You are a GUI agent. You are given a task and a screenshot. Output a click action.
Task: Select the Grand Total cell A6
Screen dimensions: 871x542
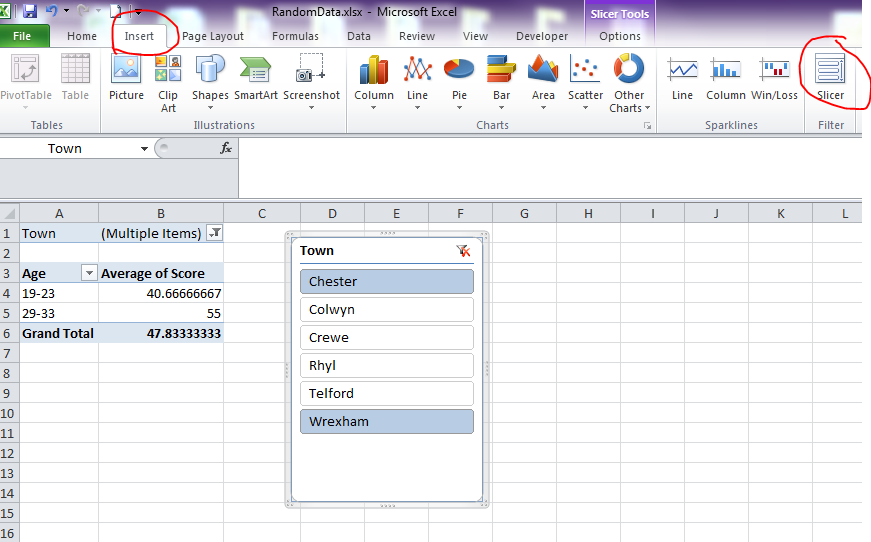point(59,333)
